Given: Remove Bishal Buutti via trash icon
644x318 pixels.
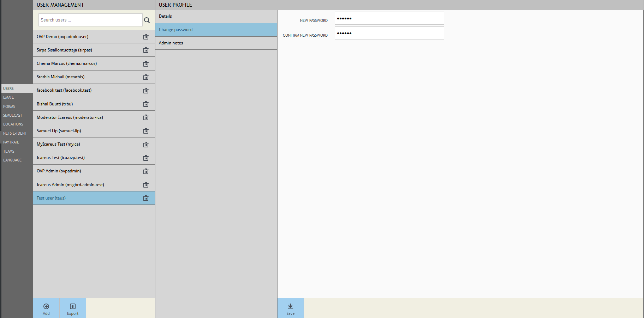Looking at the screenshot, I should pos(145,104).
